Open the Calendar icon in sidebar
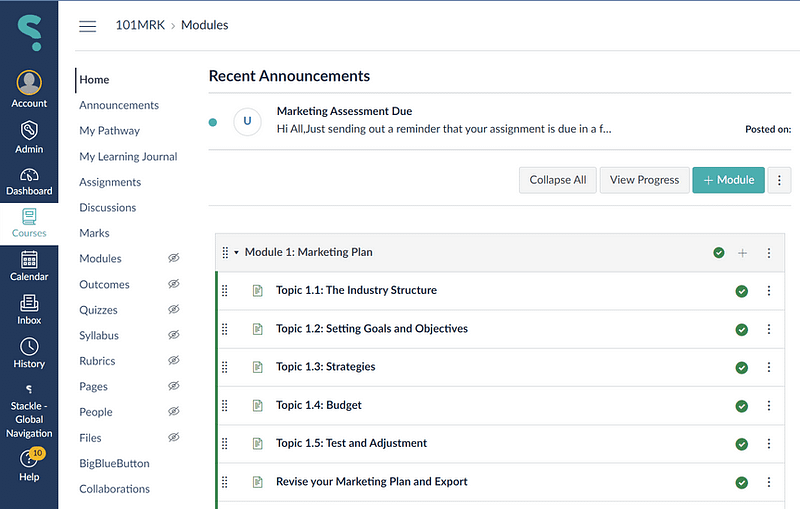Viewport: 800px width, 509px height. click(29, 259)
